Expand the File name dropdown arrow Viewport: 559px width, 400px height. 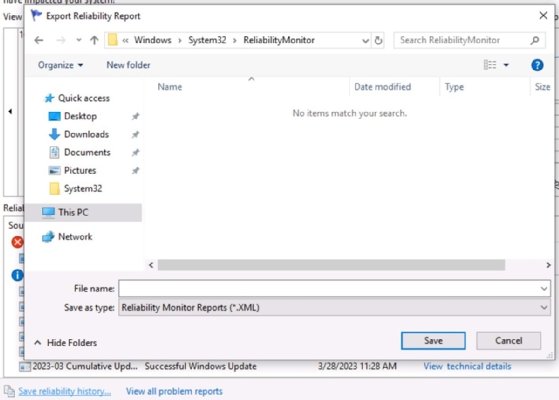point(544,288)
